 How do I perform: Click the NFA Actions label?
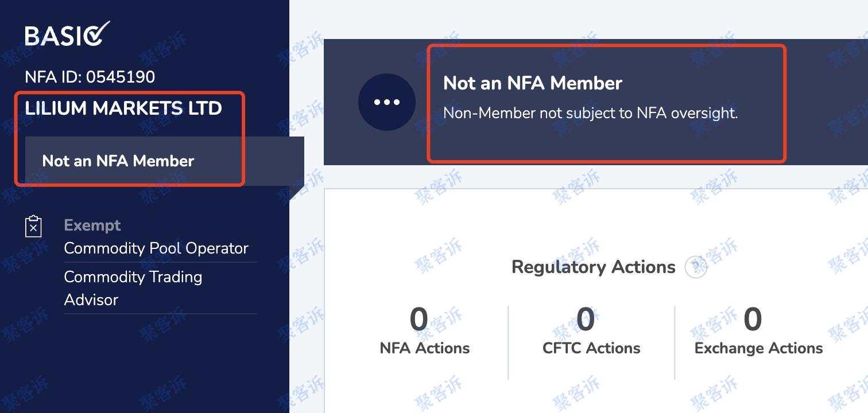point(425,348)
